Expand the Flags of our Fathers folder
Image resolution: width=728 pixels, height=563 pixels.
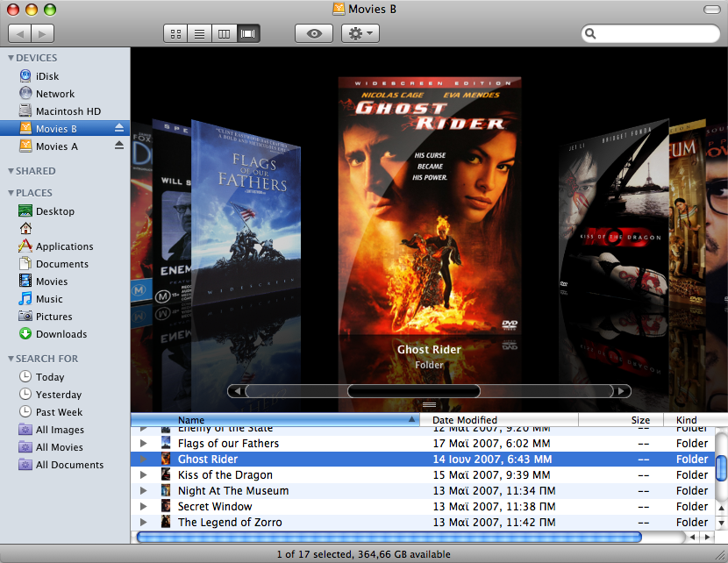pyautogui.click(x=144, y=443)
